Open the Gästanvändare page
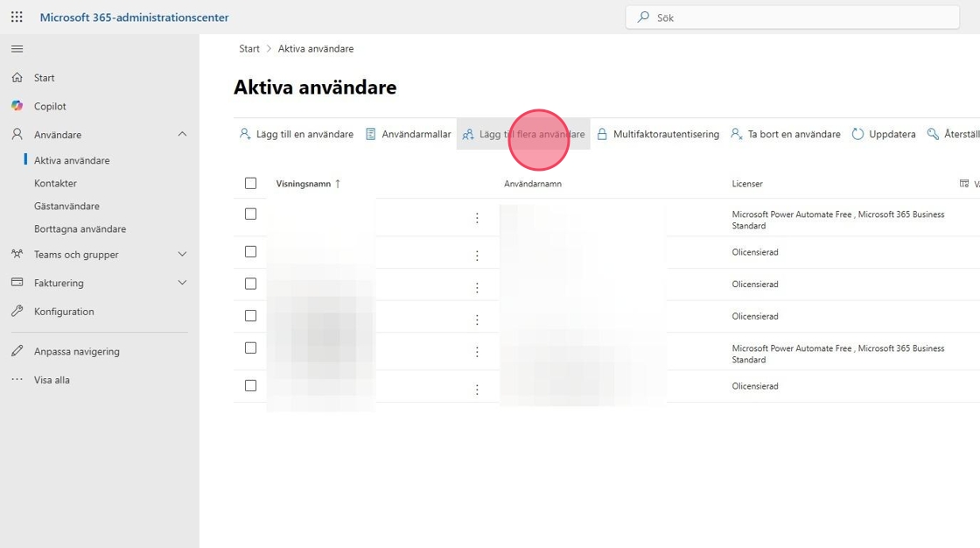Screen dimensions: 980x548 pyautogui.click(x=66, y=206)
